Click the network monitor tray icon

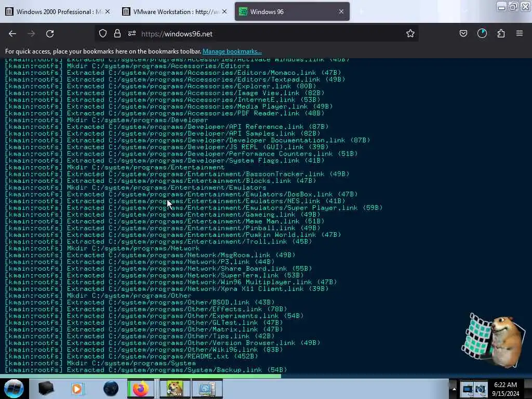coord(468,390)
